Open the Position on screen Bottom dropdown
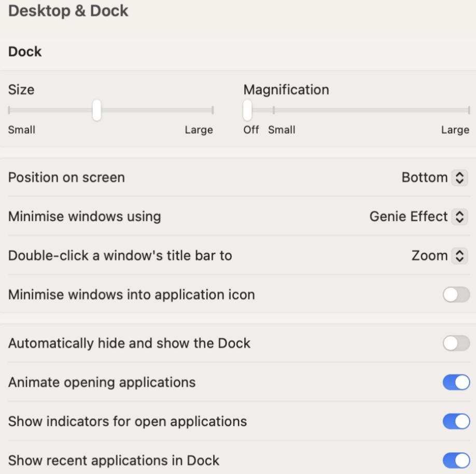This screenshot has width=476, height=474. (435, 177)
